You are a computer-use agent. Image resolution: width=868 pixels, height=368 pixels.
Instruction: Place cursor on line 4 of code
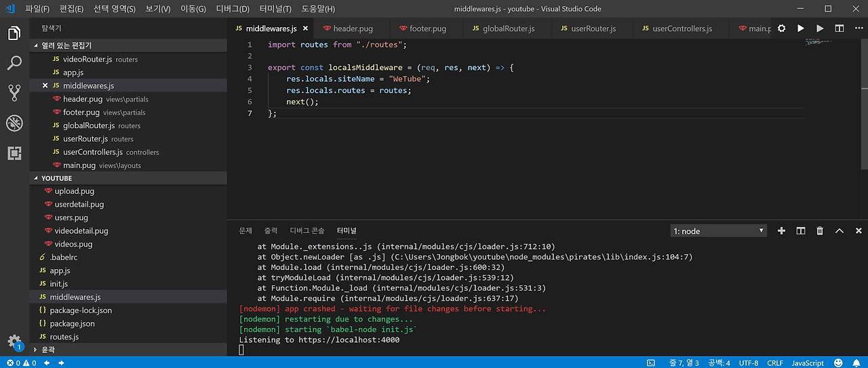pyautogui.click(x=358, y=79)
